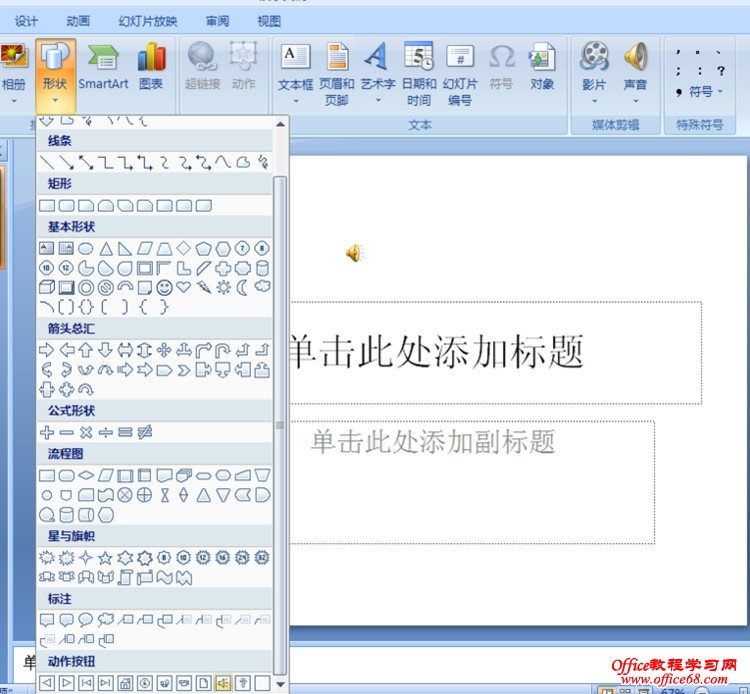Select the Moon shape

(x=243, y=287)
